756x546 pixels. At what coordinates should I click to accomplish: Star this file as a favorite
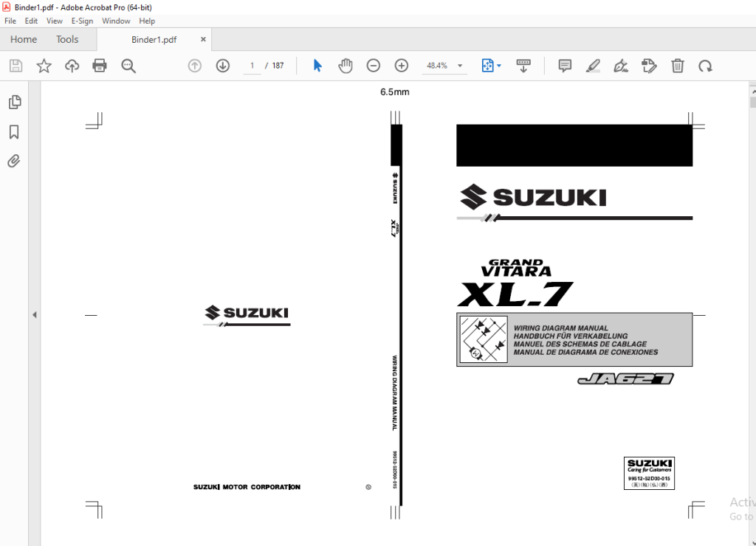click(x=44, y=66)
